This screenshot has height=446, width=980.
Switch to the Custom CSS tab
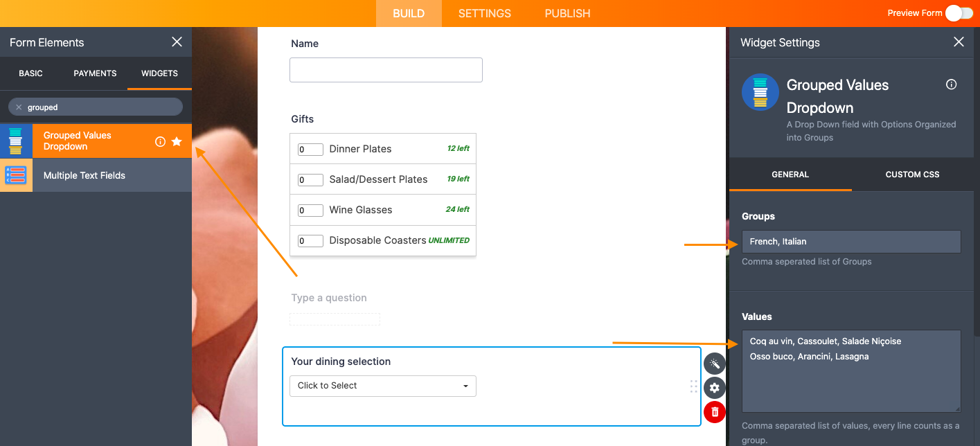pos(912,175)
